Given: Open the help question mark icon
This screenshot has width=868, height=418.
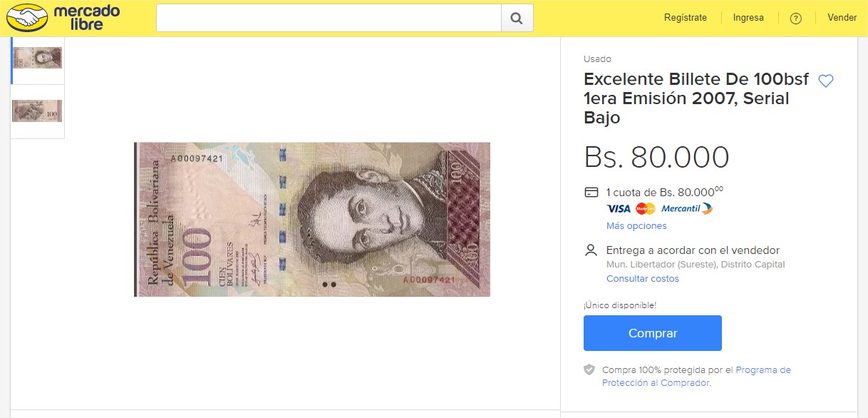Looking at the screenshot, I should pos(796,18).
